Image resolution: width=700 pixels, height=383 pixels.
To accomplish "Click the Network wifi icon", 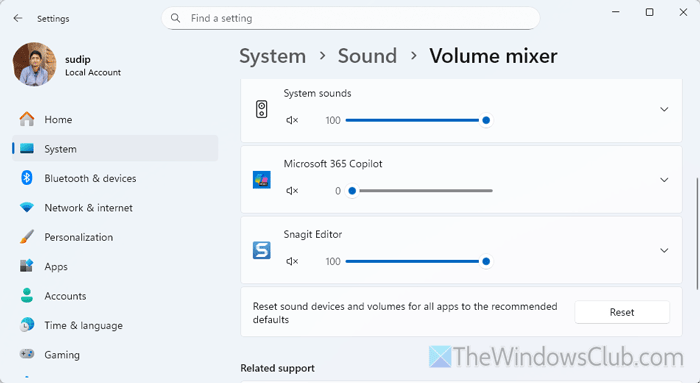I will pyautogui.click(x=27, y=208).
